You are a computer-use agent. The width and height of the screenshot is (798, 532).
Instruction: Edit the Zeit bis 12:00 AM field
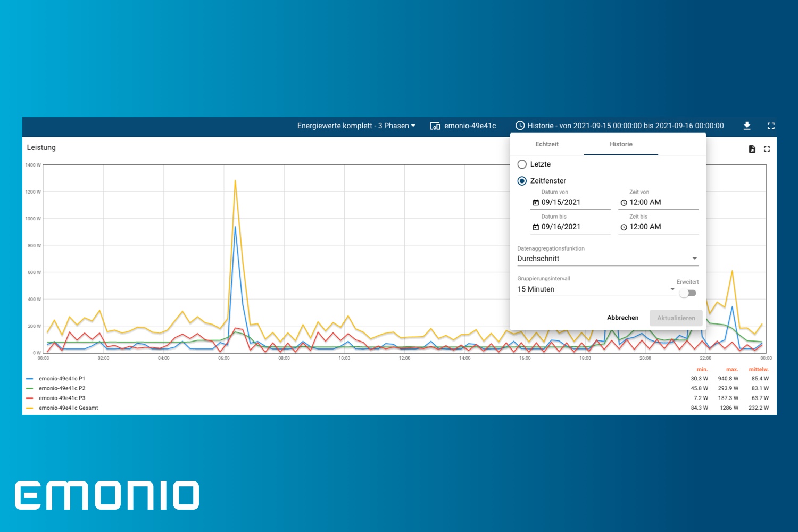click(658, 227)
